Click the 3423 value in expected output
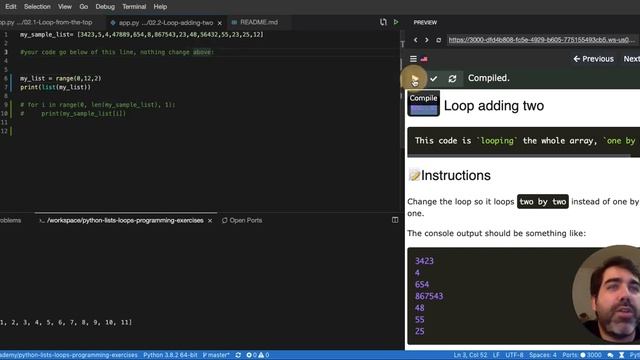Image resolution: width=640 pixels, height=360 pixels. click(x=424, y=261)
